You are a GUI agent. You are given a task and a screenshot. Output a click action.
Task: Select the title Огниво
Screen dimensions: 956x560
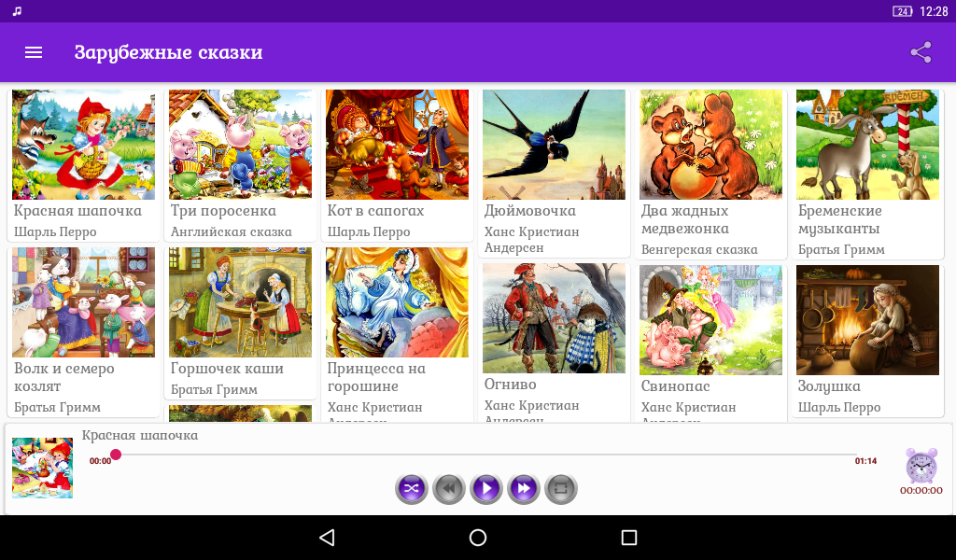pyautogui.click(x=511, y=385)
